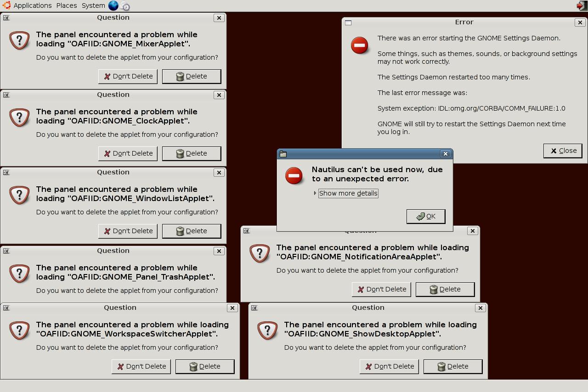Close the WindowListApplet Question window with X

pyautogui.click(x=219, y=172)
